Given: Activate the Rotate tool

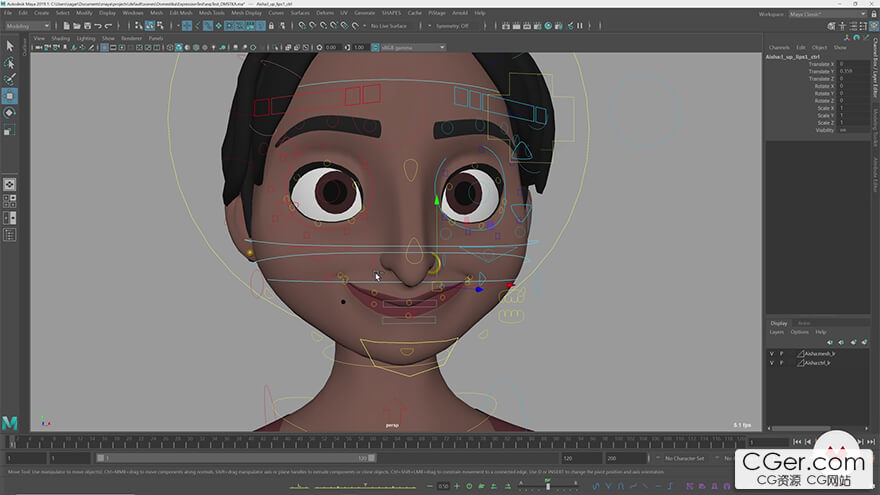Looking at the screenshot, I should coord(10,113).
